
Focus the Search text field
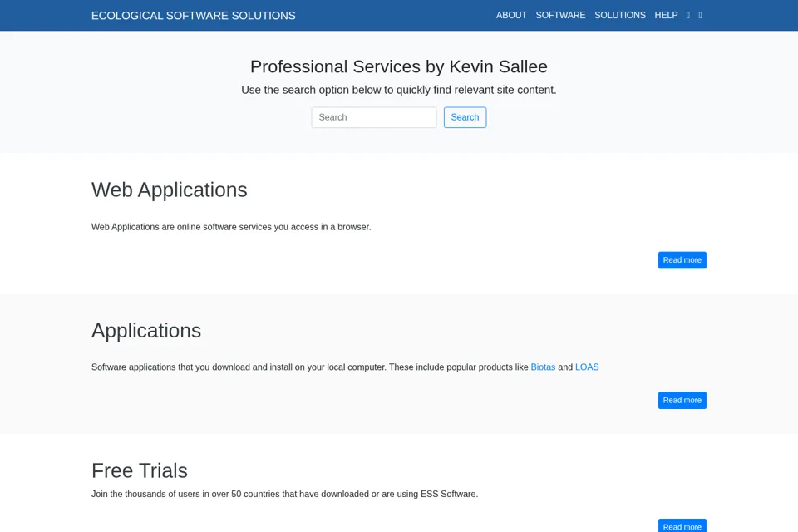374,117
